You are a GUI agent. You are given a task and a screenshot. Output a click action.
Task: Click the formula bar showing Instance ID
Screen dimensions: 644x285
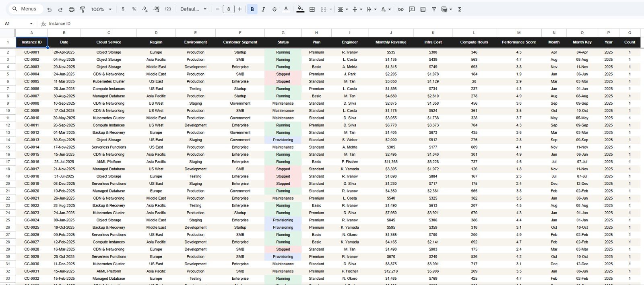[x=342, y=24]
